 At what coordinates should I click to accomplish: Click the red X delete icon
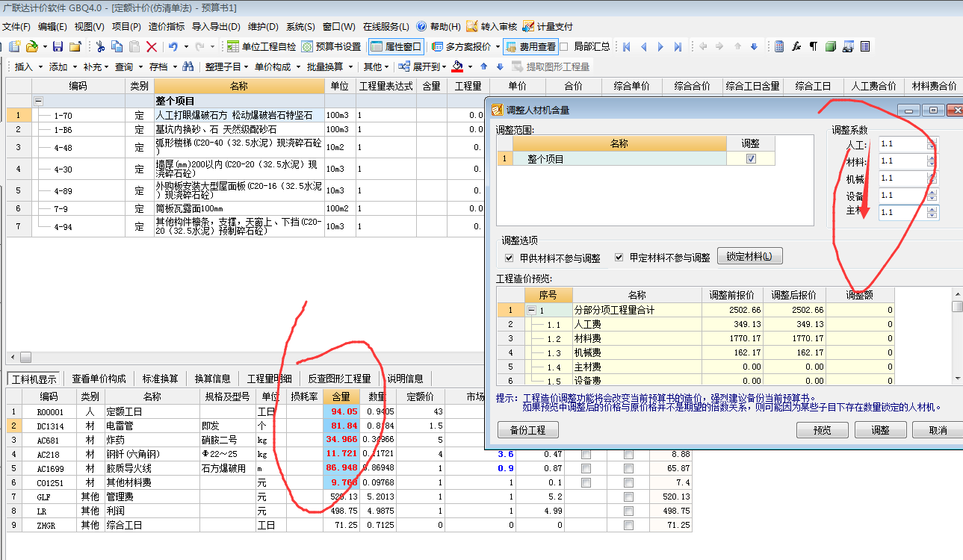(152, 46)
